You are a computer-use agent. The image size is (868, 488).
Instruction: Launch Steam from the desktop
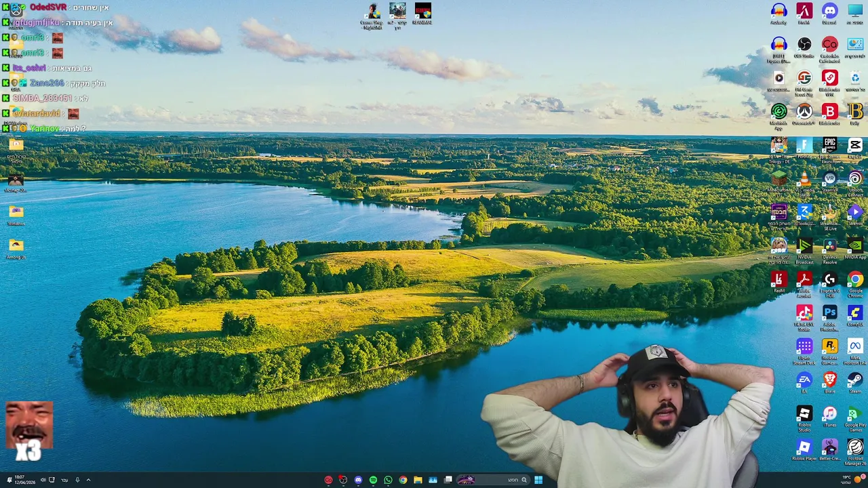pyautogui.click(x=855, y=381)
